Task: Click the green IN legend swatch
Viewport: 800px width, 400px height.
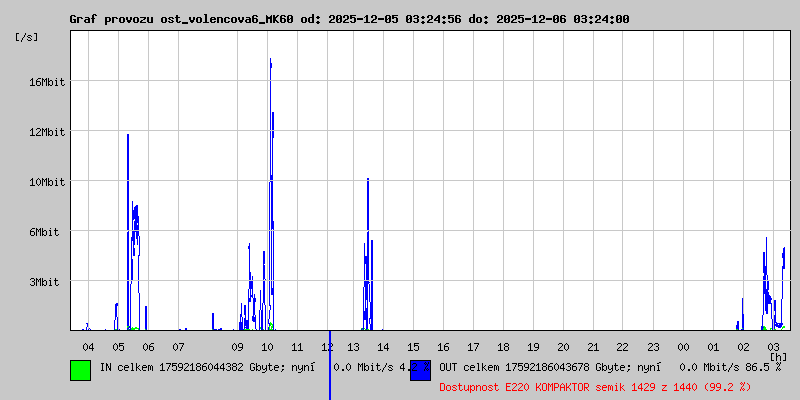Action: tap(80, 370)
